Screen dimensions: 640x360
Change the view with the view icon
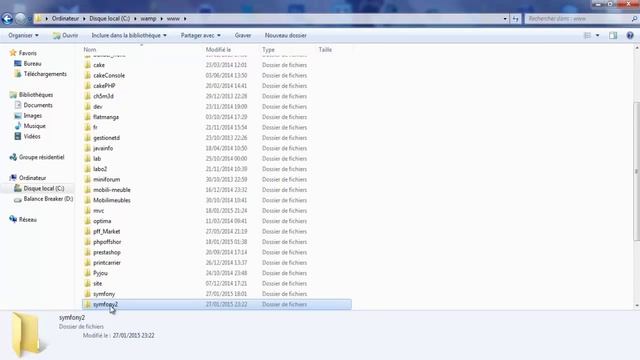[587, 36]
